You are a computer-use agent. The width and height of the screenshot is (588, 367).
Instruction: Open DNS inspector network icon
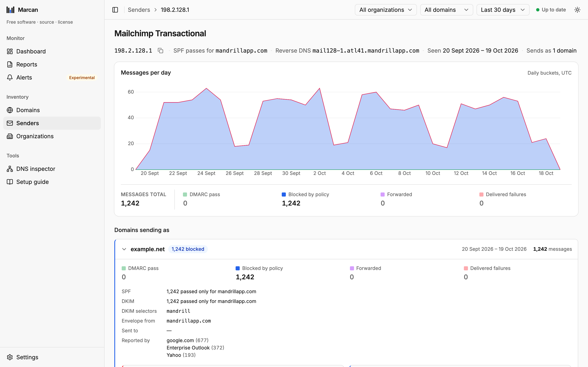tap(10, 169)
